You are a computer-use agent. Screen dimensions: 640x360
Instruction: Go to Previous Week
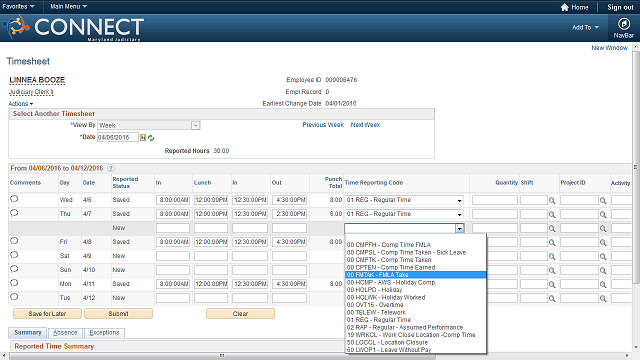point(323,125)
